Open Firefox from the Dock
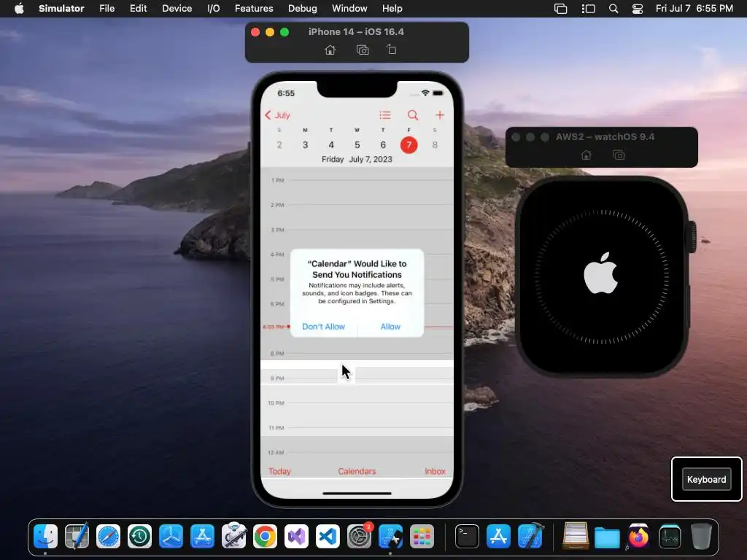The width and height of the screenshot is (747, 560). click(638, 537)
